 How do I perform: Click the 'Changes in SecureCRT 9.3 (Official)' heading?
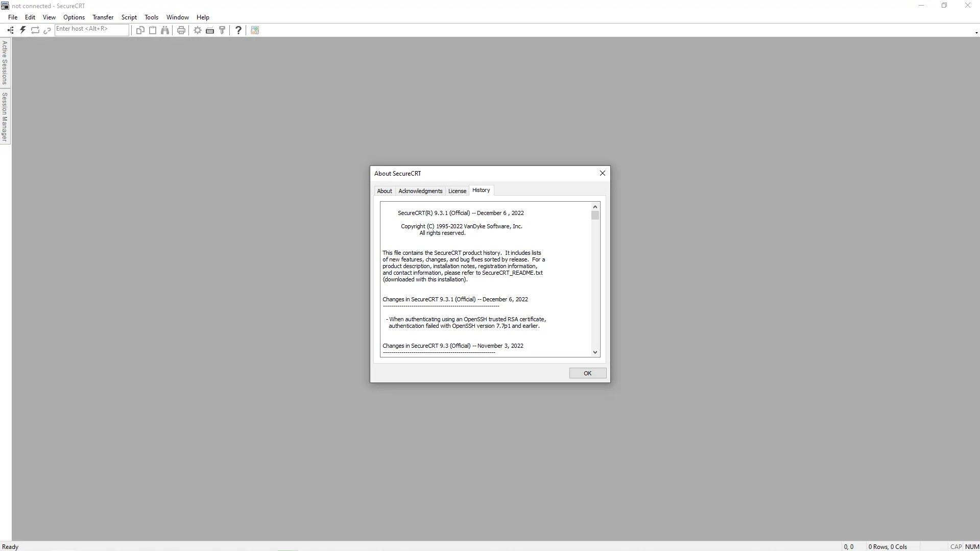click(x=453, y=346)
